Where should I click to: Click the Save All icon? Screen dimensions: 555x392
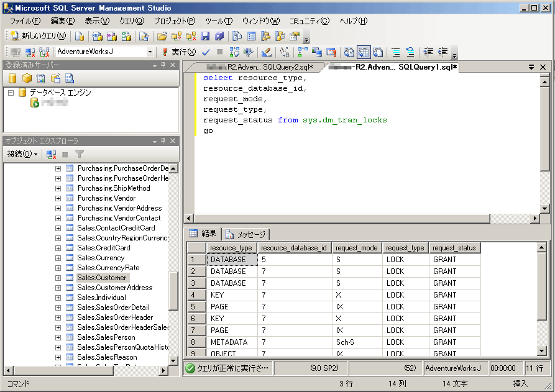coord(219,36)
